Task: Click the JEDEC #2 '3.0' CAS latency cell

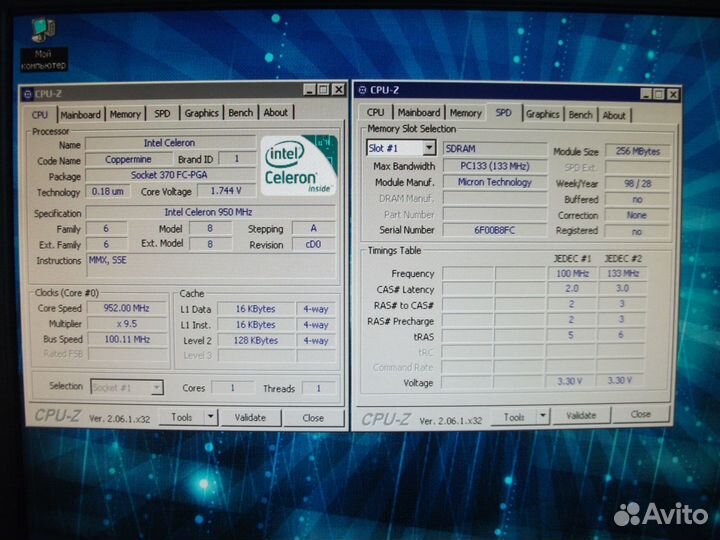Action: pyautogui.click(x=622, y=288)
